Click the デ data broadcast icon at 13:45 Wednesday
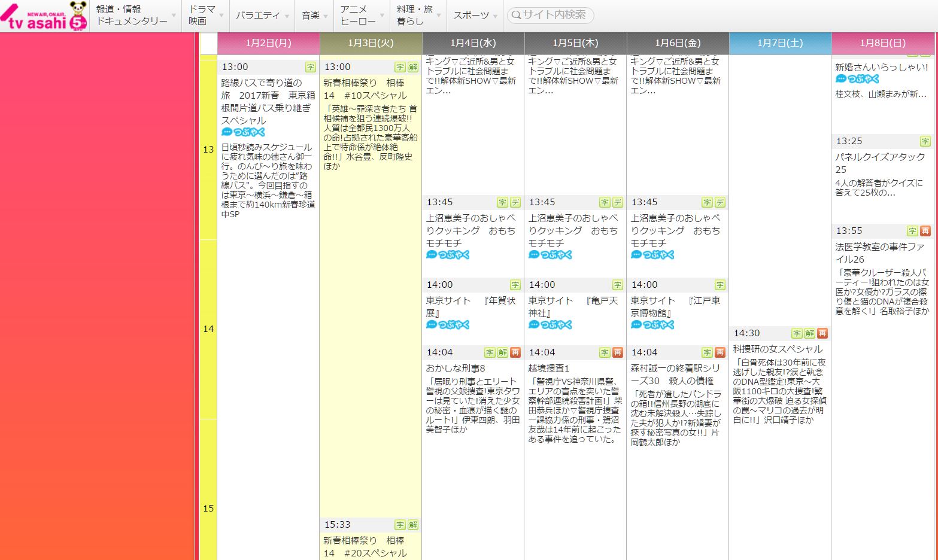Screen dimensions: 938x560 tap(515, 202)
